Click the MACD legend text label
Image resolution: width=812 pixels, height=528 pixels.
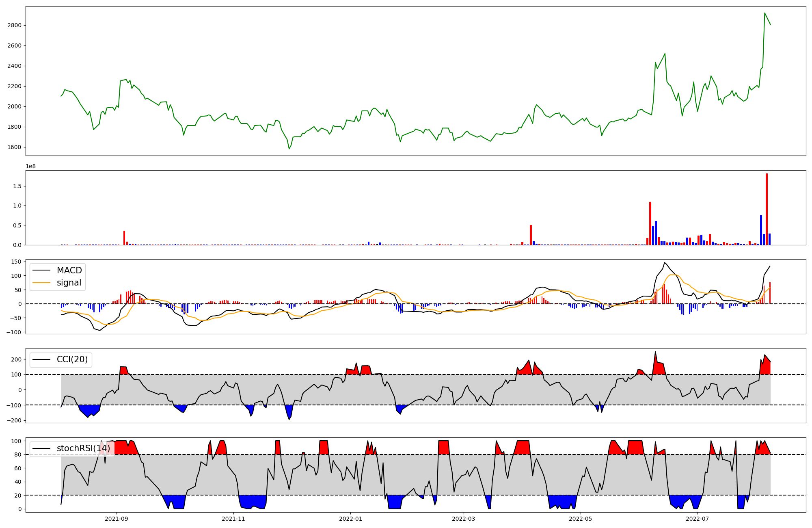click(69, 270)
